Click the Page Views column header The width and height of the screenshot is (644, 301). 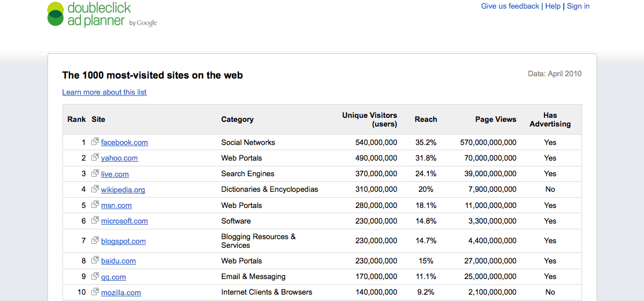(495, 120)
